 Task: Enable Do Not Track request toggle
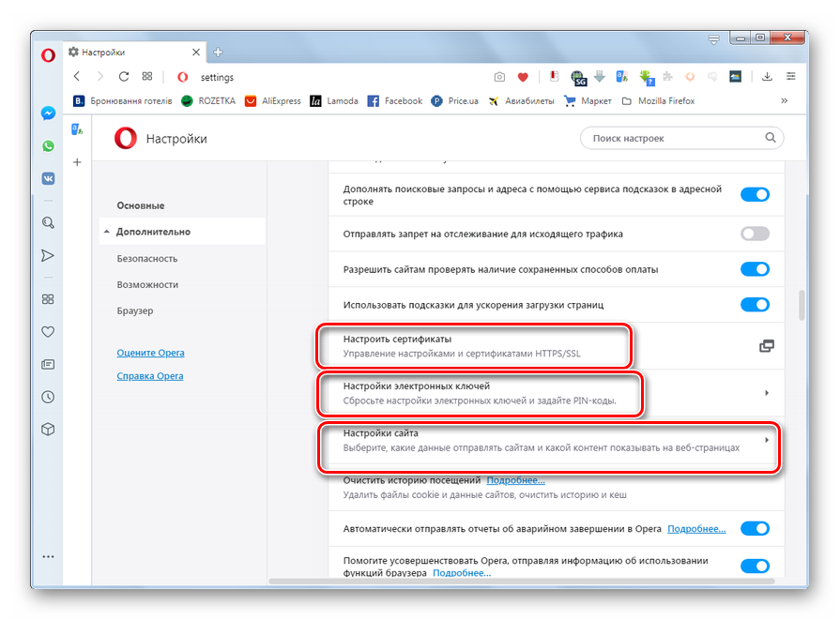click(755, 234)
